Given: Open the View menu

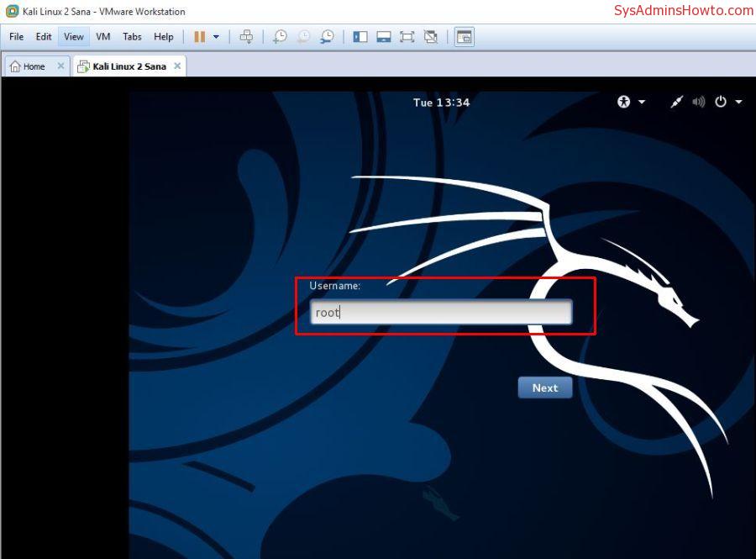Looking at the screenshot, I should click(74, 37).
